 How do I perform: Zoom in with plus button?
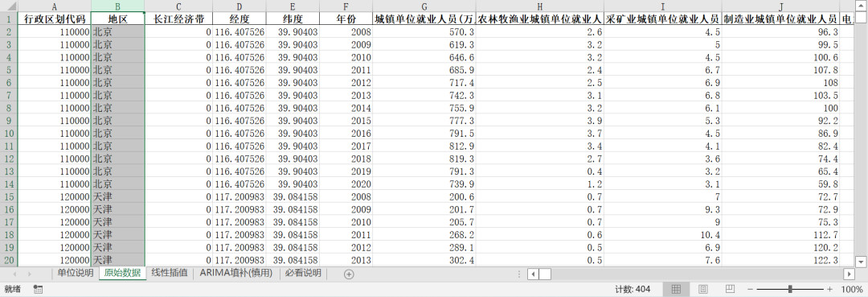(x=829, y=289)
